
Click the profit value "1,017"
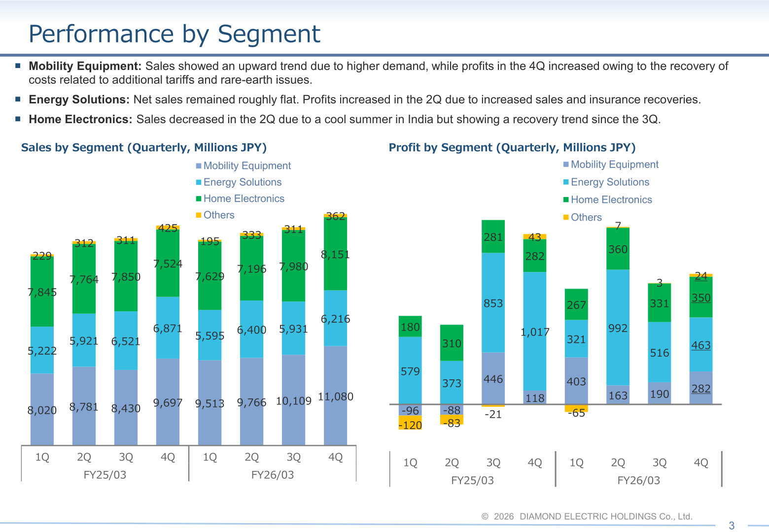[x=535, y=332]
